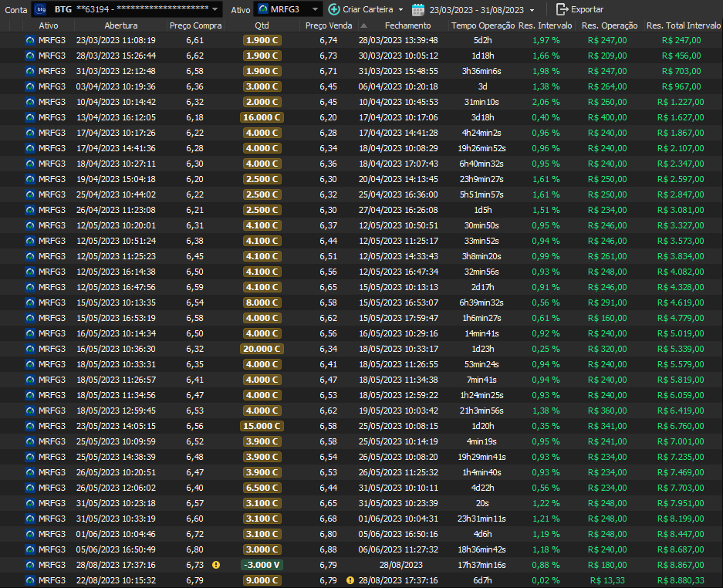Click the BTG bank logo icon
The image size is (723, 588).
[x=40, y=9]
